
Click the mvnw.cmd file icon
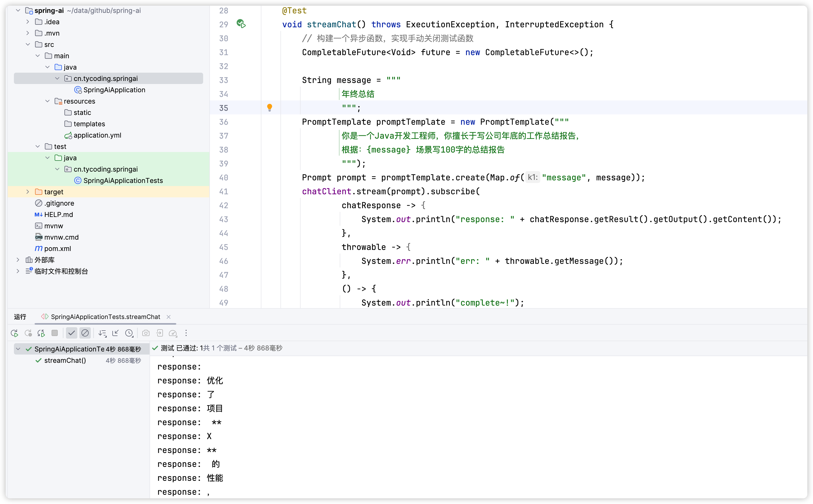tap(39, 237)
